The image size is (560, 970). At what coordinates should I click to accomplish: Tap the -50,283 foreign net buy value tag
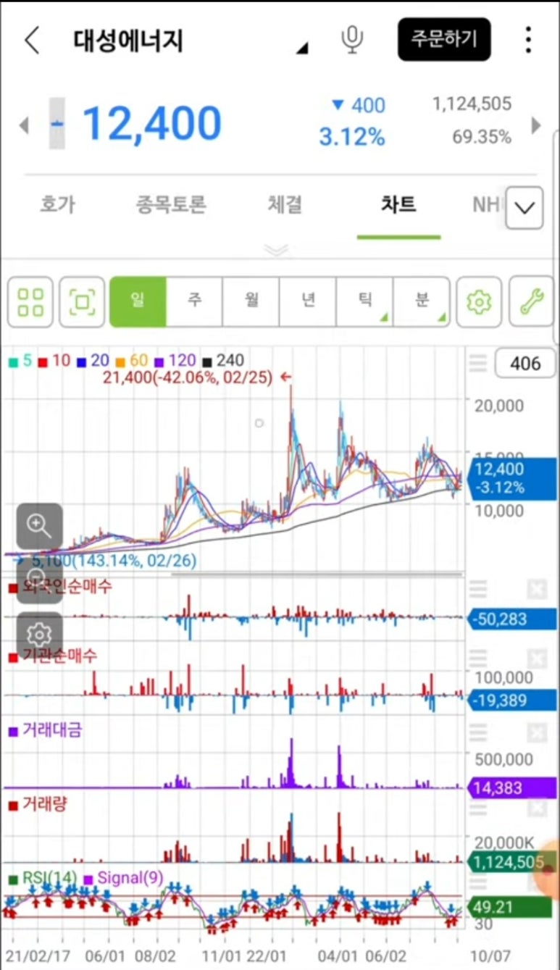(513, 619)
